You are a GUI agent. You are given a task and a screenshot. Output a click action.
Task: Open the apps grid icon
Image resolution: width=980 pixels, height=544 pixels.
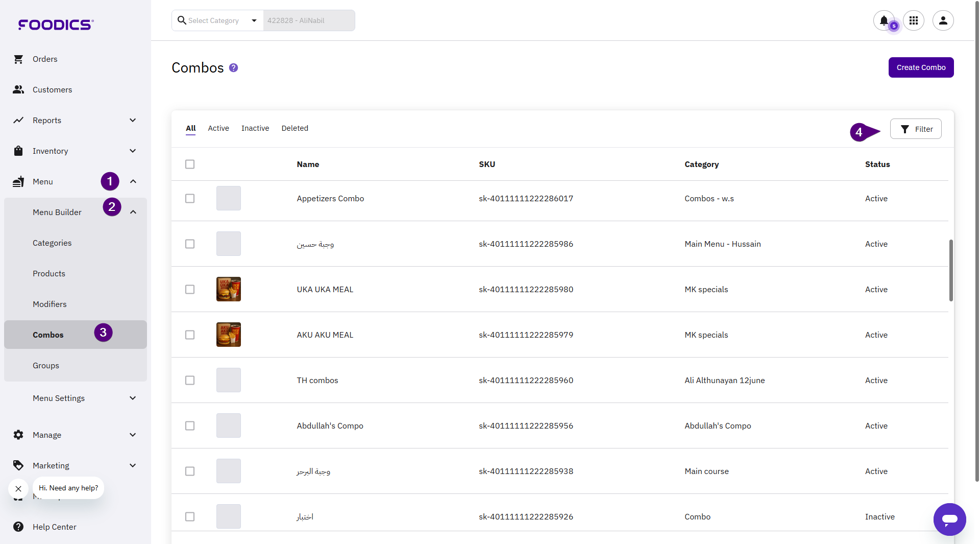tap(914, 20)
